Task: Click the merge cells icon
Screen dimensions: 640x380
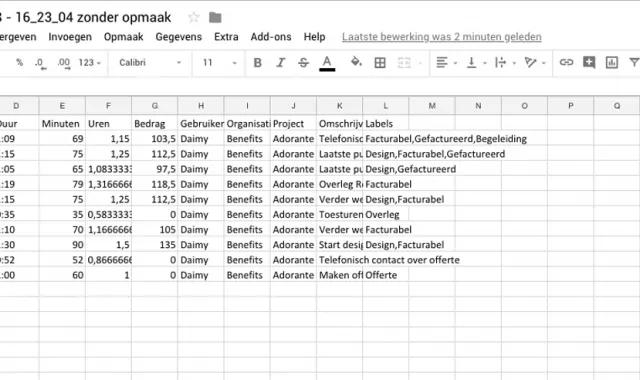Action: [x=404, y=63]
